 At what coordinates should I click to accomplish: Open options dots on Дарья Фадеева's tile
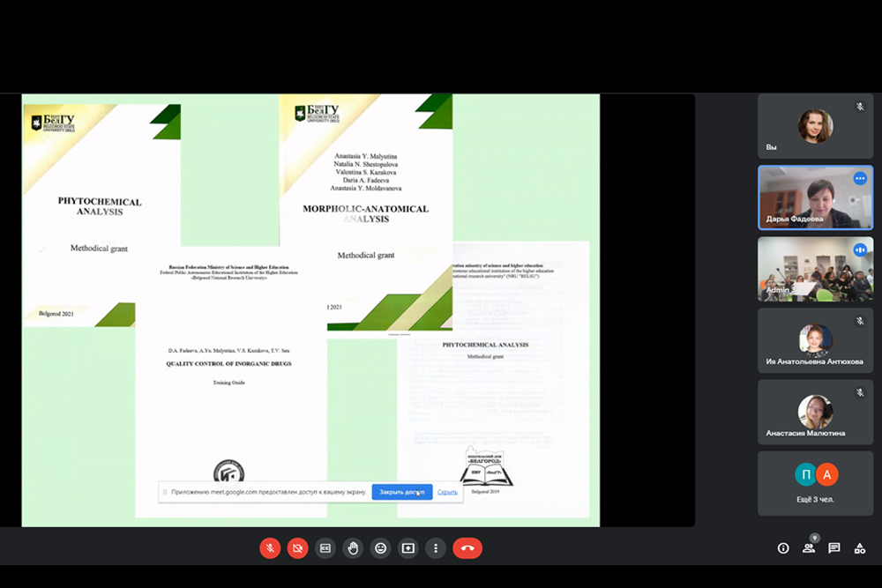click(x=859, y=179)
